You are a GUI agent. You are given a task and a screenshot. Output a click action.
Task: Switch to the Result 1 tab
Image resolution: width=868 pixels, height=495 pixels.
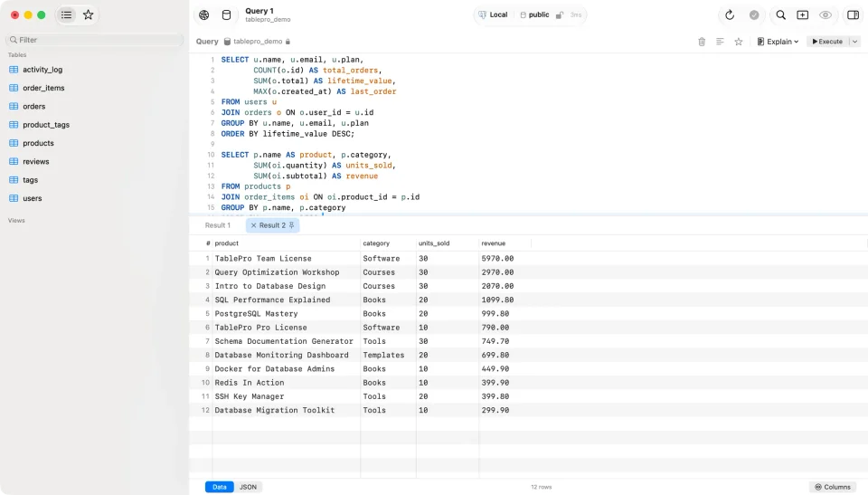pyautogui.click(x=218, y=225)
